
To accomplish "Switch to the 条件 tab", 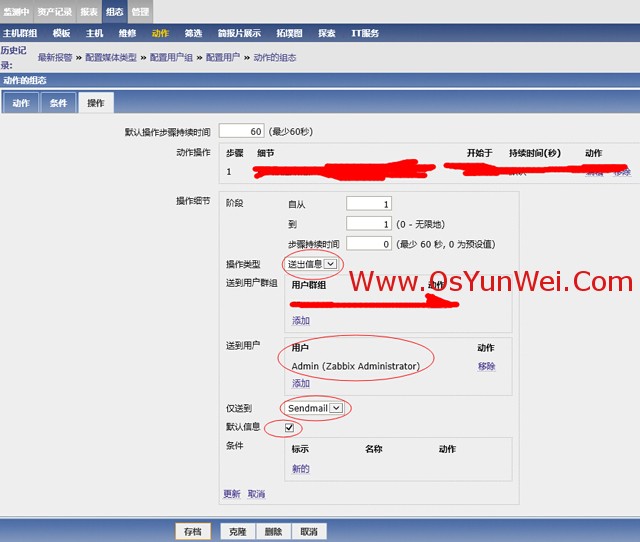I will (58, 103).
